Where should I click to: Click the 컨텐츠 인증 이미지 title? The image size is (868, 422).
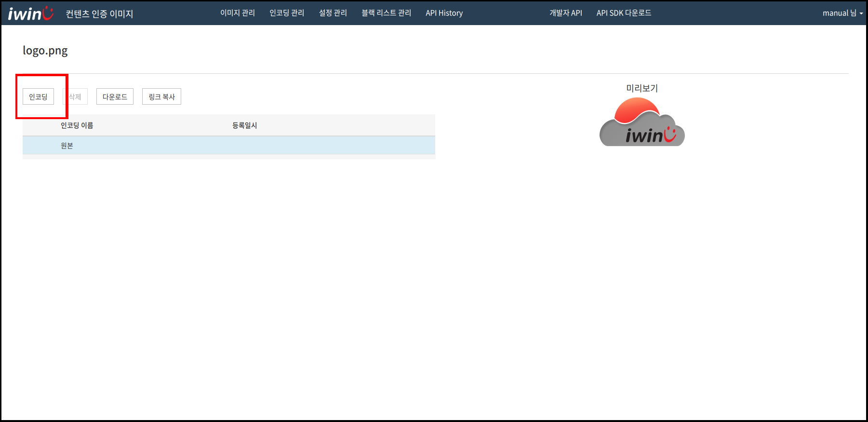coord(99,14)
